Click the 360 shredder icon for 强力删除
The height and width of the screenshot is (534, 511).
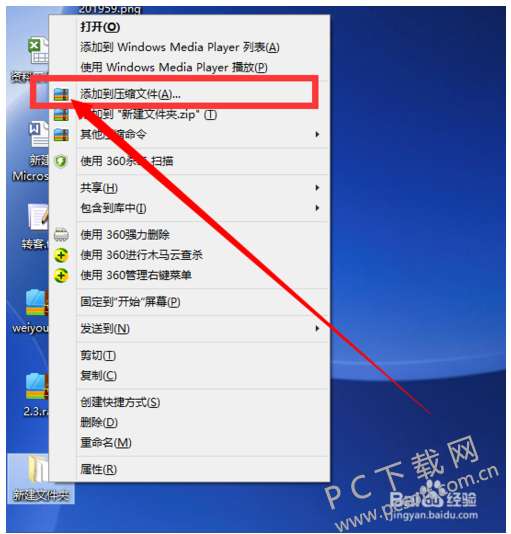(x=61, y=235)
